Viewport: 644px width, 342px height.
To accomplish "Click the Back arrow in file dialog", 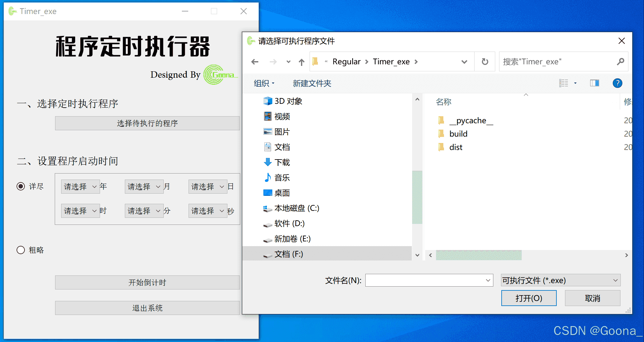I will [x=255, y=62].
